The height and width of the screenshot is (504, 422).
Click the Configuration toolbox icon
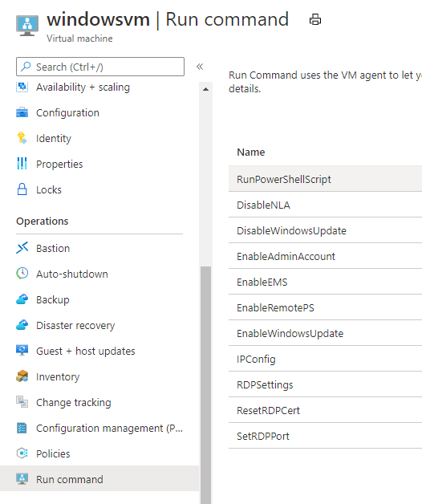pos(22,113)
